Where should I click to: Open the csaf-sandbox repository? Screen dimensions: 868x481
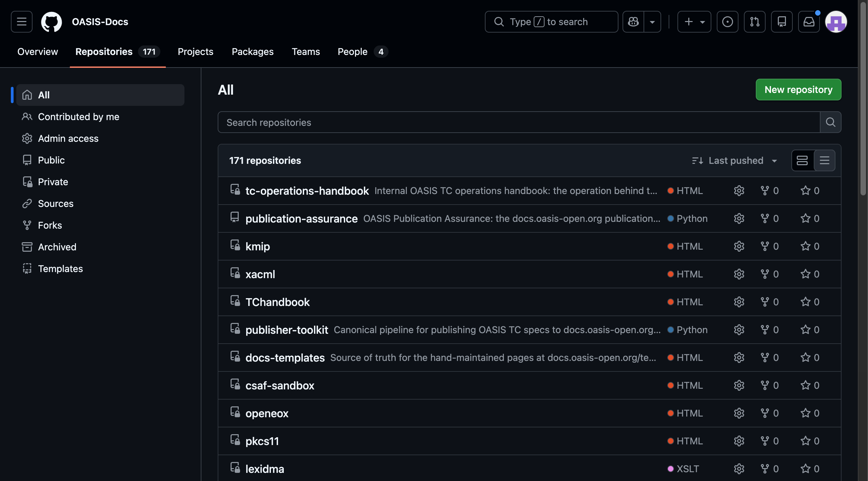click(280, 385)
